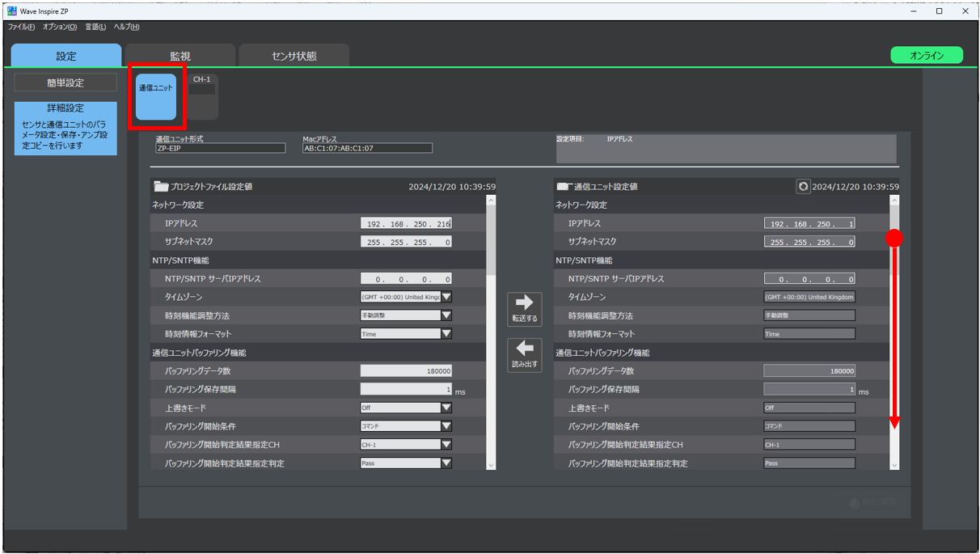Image resolution: width=980 pixels, height=554 pixels.
Task: Click the project file panel scroll-up arrow
Action: point(491,200)
